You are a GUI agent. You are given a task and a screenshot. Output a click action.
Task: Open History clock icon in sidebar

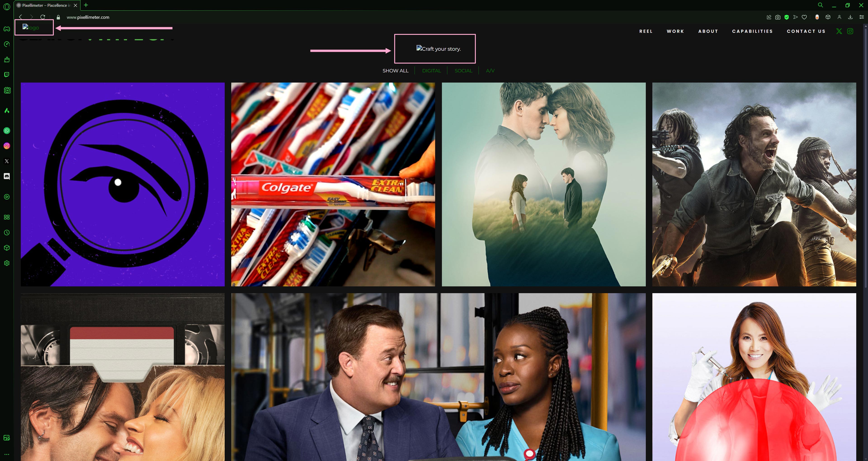(x=7, y=233)
